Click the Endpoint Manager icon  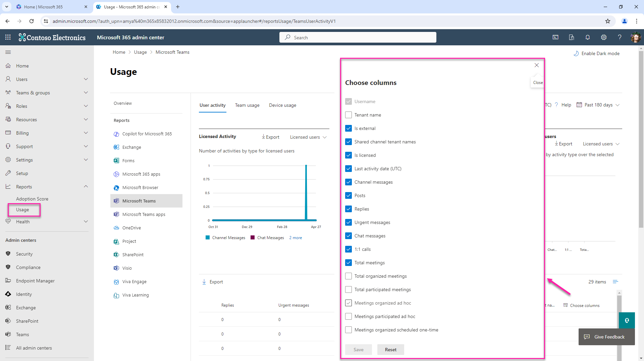pyautogui.click(x=8, y=281)
